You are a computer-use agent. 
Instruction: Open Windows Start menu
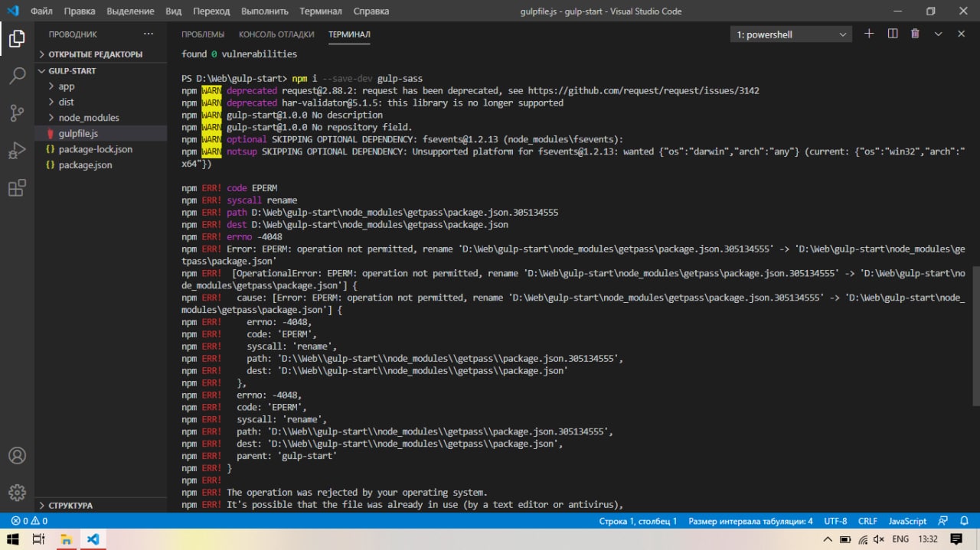pos(13,539)
